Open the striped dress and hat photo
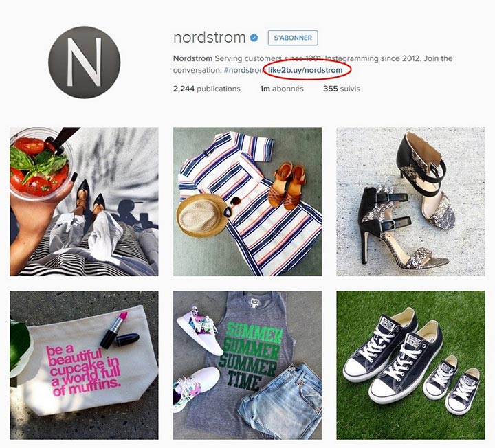 tap(247, 201)
